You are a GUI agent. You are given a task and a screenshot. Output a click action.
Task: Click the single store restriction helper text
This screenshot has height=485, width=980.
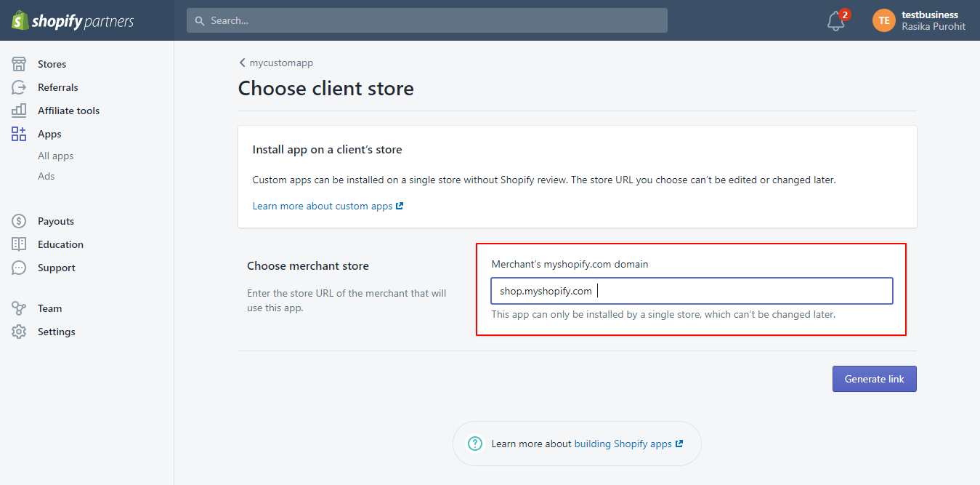663,315
